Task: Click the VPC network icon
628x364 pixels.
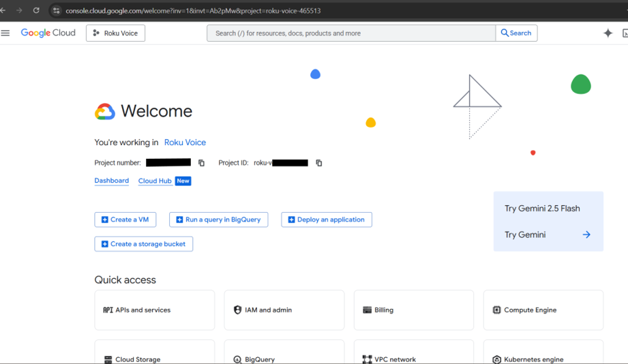Action: tap(367, 360)
